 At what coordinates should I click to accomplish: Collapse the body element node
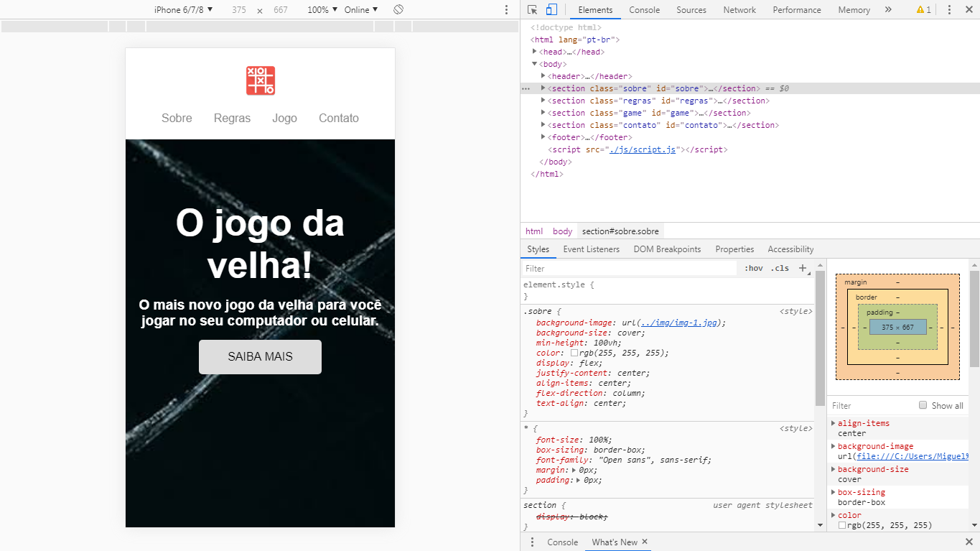pyautogui.click(x=535, y=64)
